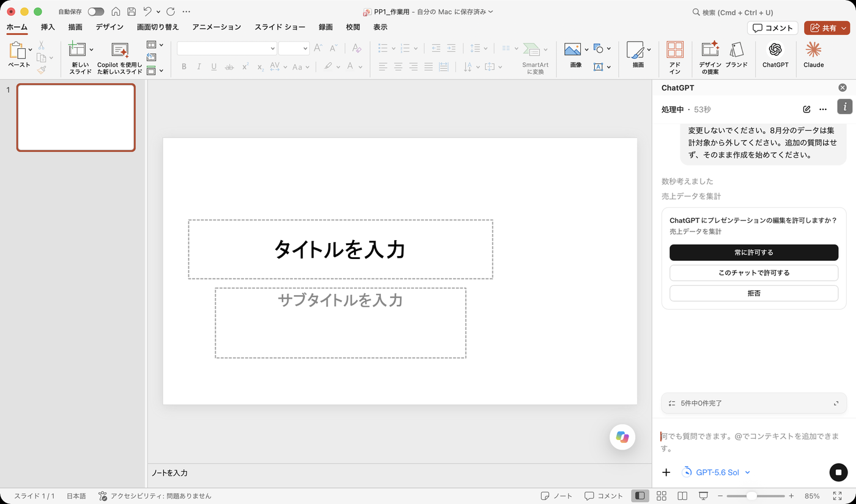Select the スライド ショー tab

[280, 27]
